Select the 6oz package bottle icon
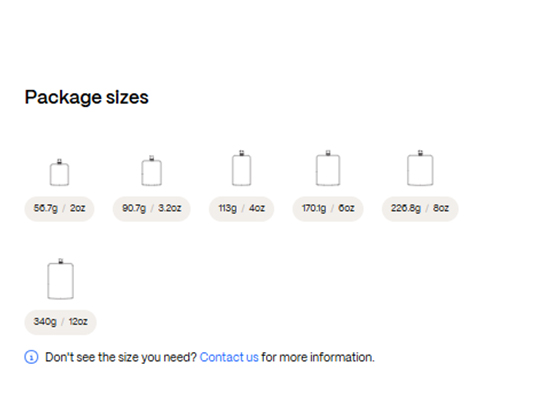The height and width of the screenshot is (420, 560). tap(328, 168)
